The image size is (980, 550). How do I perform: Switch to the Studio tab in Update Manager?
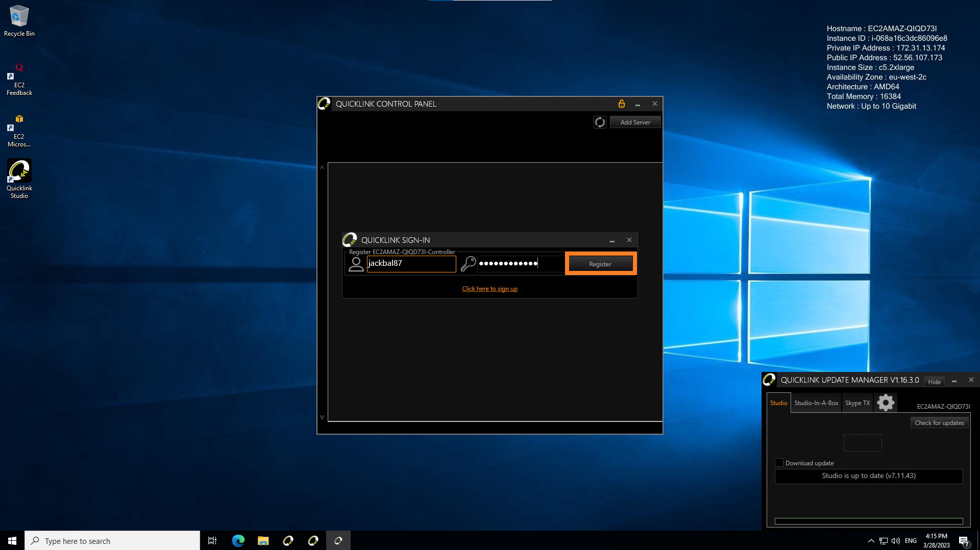[778, 403]
